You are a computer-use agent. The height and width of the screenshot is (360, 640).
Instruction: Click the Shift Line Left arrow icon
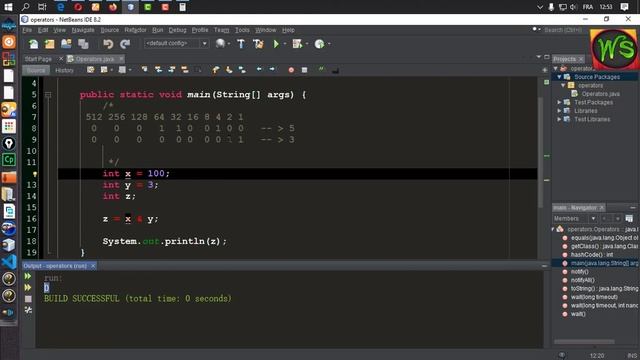tap(259, 70)
